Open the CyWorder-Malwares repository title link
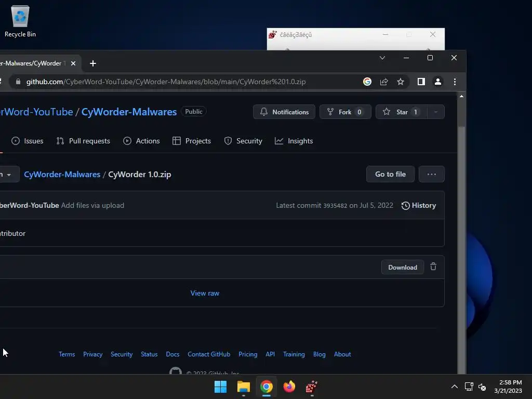 [129, 112]
